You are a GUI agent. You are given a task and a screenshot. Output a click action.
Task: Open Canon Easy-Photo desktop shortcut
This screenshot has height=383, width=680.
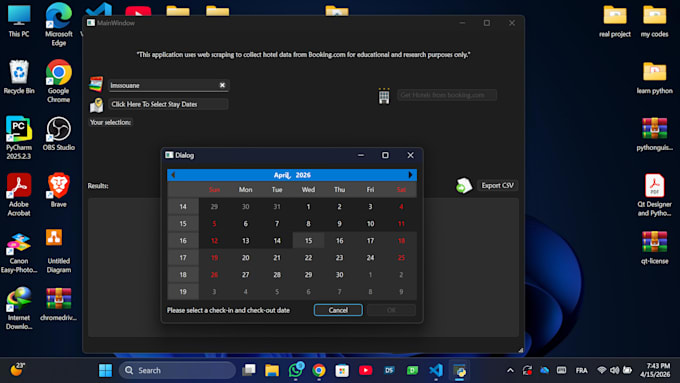click(19, 253)
